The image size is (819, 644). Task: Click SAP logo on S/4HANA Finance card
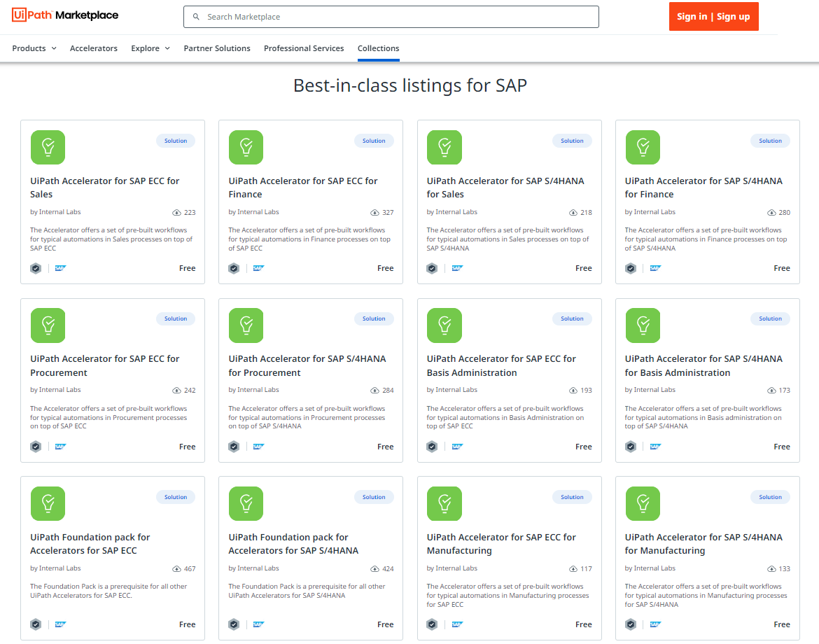click(x=655, y=268)
